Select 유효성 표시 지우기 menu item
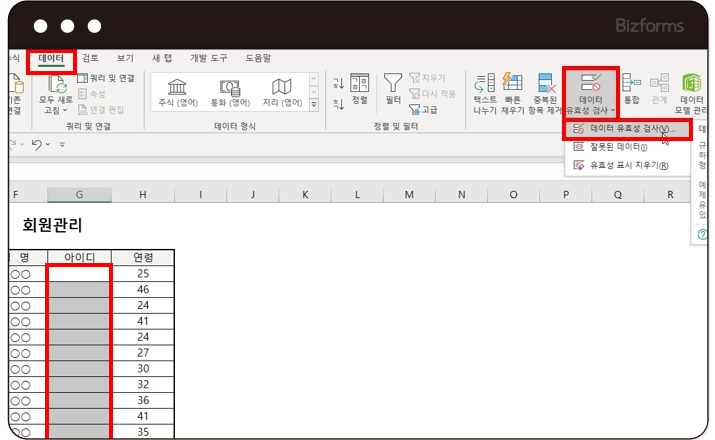Screen dimensions: 715x440 [627, 165]
